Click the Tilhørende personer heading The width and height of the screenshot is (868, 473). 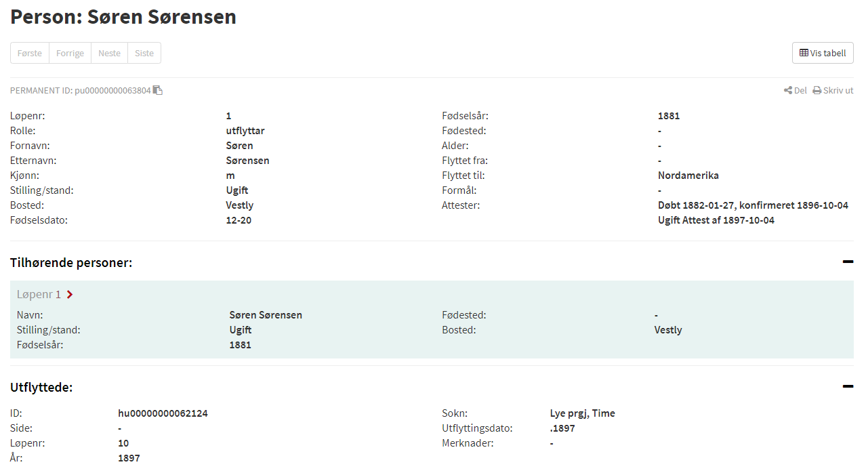(x=71, y=262)
